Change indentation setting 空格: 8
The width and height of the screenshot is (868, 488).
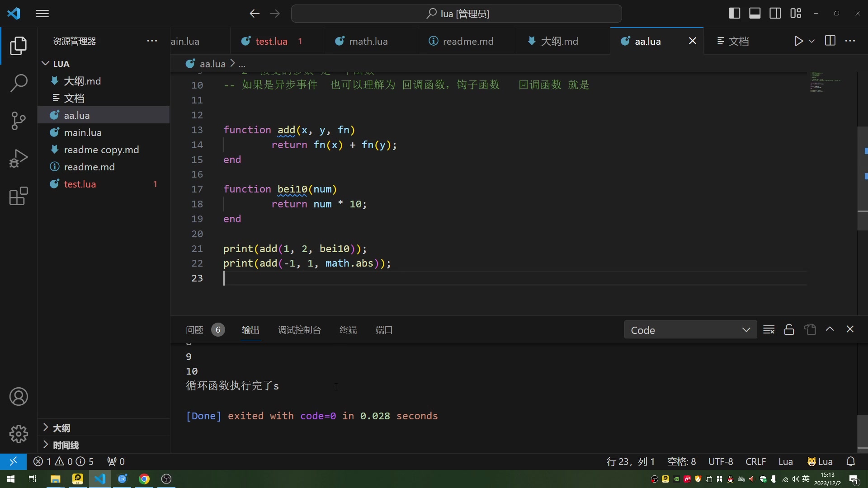coord(681,461)
